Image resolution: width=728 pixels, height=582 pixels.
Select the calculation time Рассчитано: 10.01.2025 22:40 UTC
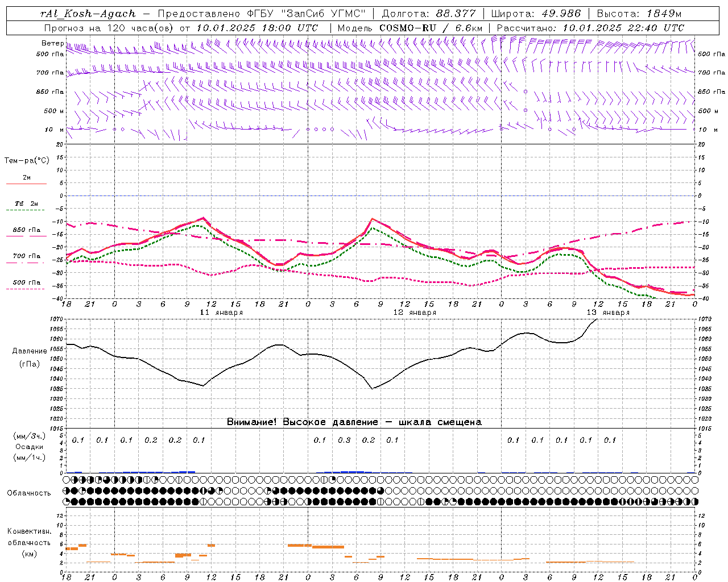(x=590, y=28)
